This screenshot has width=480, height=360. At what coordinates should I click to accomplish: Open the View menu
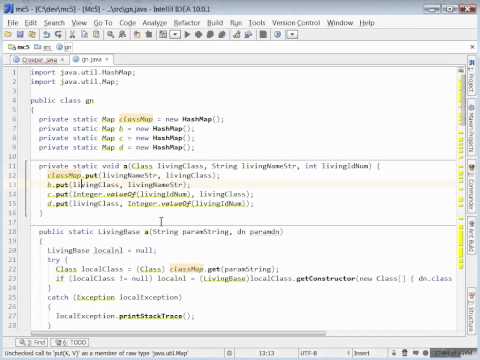pyautogui.click(x=79, y=23)
